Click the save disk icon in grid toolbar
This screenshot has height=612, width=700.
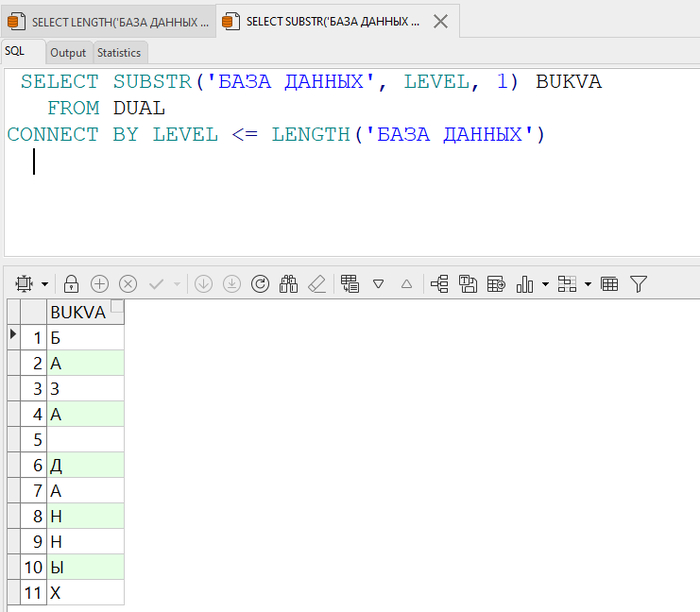468,284
